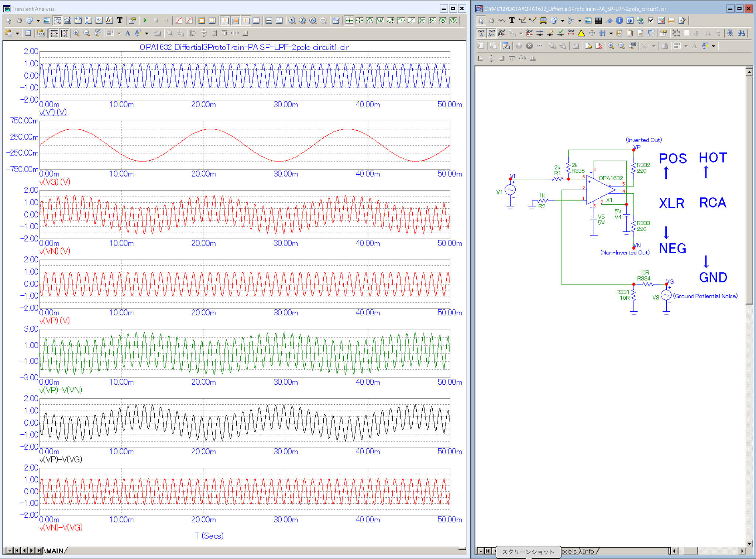Click the v(VN)-v(VG) waveform label
The image size is (756, 559).
coord(61,527)
